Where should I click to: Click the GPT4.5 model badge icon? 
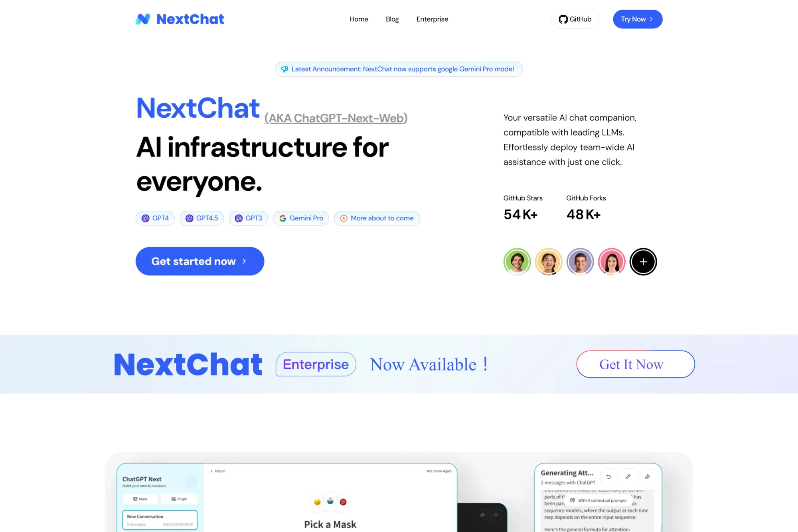[x=189, y=218]
